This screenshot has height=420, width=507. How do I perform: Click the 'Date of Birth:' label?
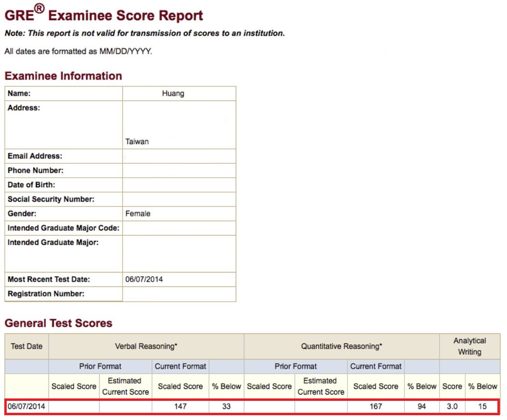(31, 185)
